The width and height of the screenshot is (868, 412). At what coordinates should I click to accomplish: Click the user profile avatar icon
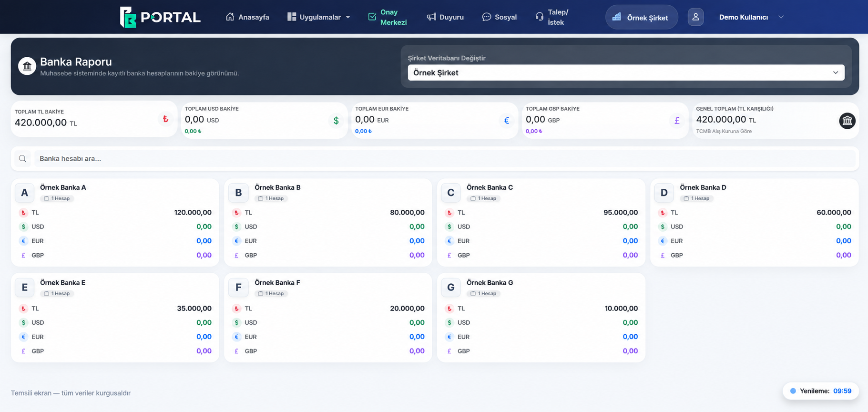tap(695, 17)
